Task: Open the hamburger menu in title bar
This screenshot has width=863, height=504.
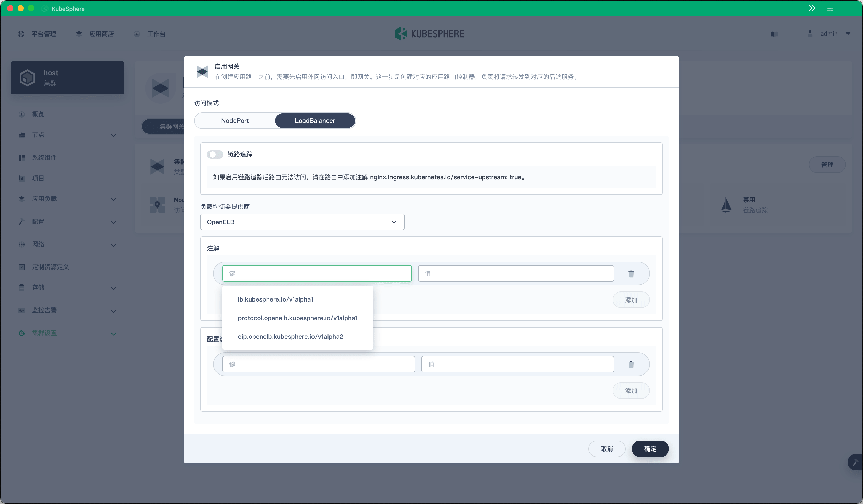Action: [830, 8]
